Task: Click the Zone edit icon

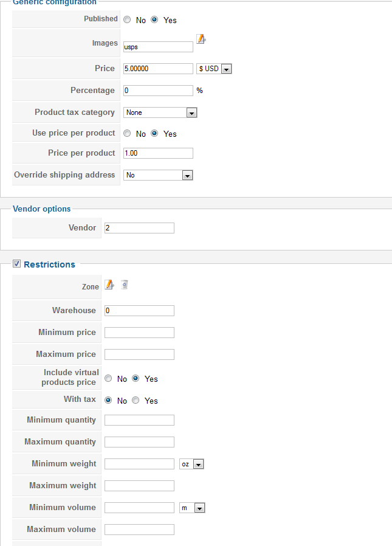Action: (x=109, y=285)
